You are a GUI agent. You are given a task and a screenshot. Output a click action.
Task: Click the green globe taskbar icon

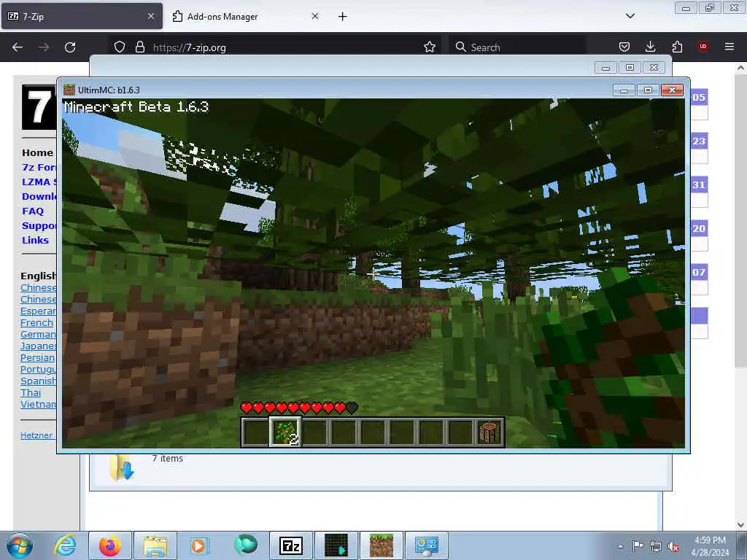(246, 545)
